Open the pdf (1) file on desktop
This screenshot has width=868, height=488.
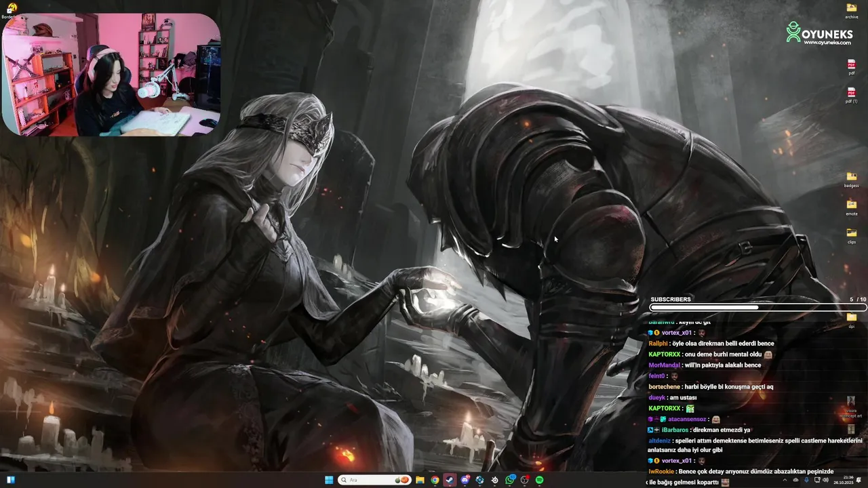pos(852,96)
